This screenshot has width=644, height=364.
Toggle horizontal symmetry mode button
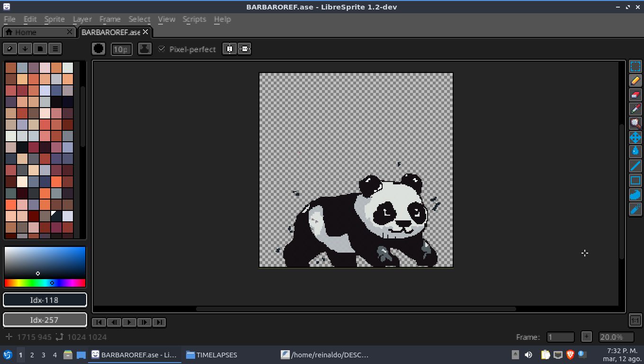pyautogui.click(x=230, y=49)
